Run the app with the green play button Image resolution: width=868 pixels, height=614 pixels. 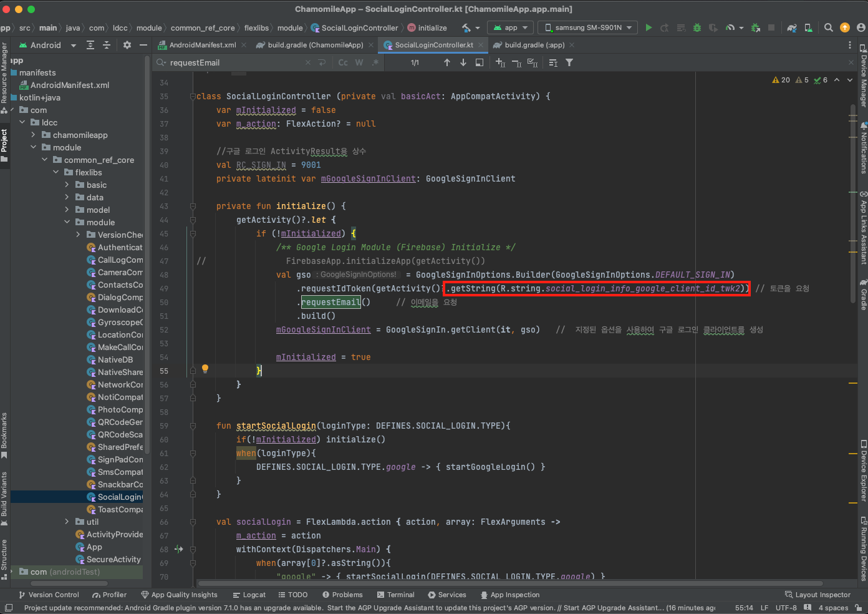tap(649, 27)
